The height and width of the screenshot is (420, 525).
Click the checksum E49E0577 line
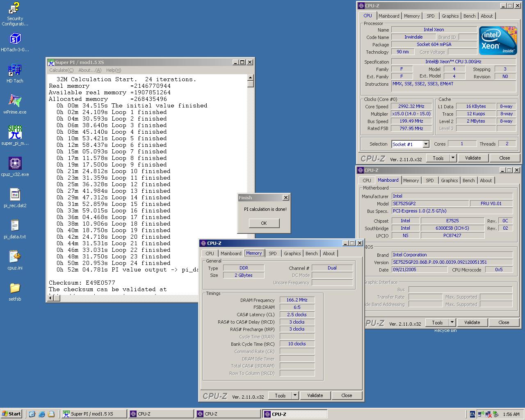(82, 283)
